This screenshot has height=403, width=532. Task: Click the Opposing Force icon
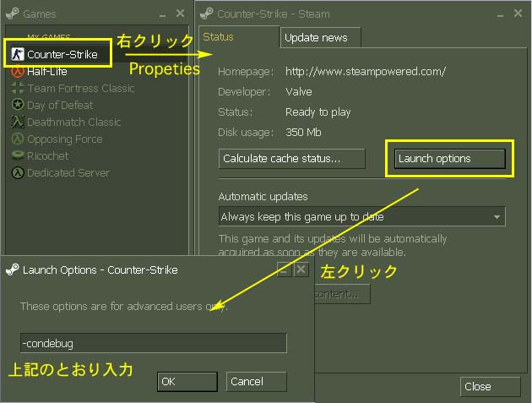18,139
